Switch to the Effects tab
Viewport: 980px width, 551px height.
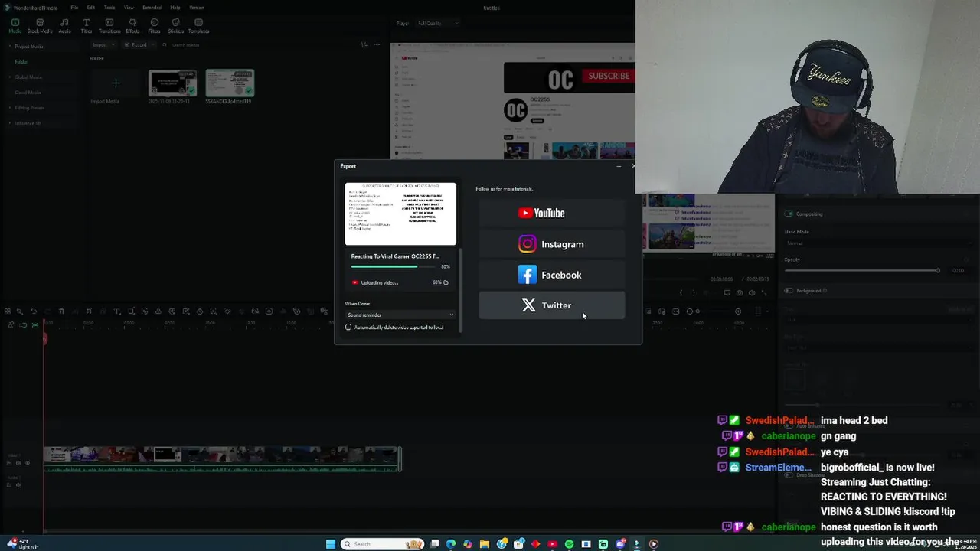[132, 26]
